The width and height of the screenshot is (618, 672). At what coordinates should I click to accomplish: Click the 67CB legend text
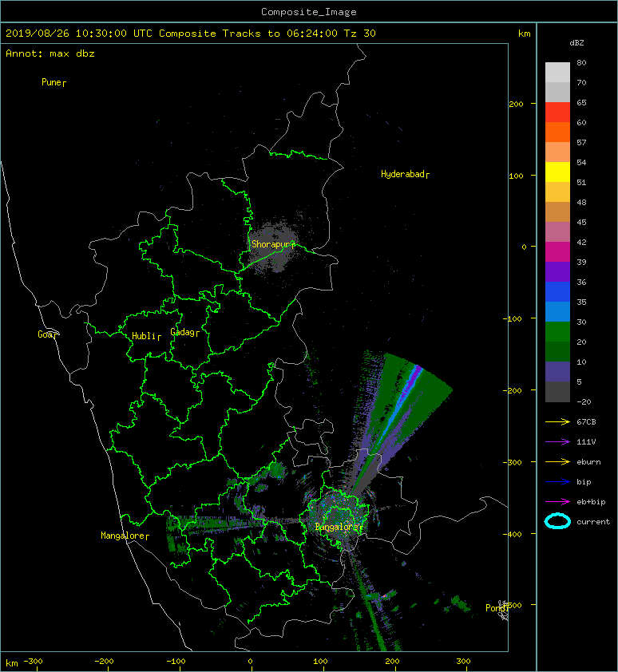[586, 422]
